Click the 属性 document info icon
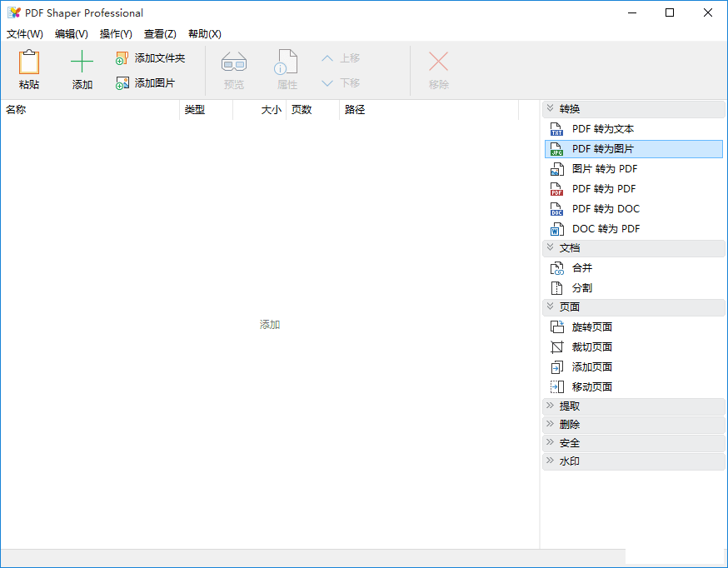 pyautogui.click(x=286, y=62)
